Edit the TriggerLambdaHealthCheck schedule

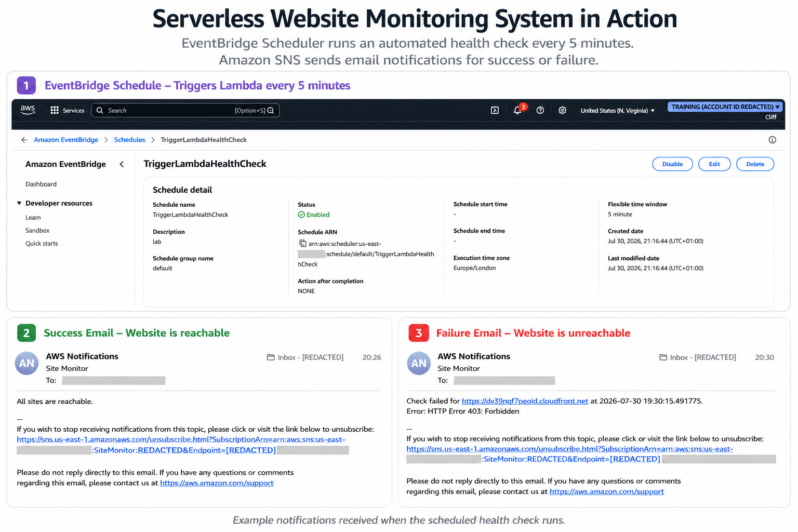[x=714, y=164]
